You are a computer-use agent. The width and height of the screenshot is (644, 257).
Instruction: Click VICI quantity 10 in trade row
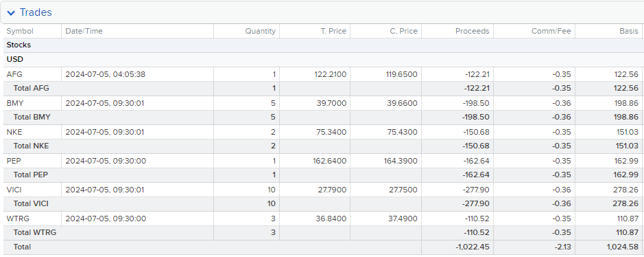(x=272, y=190)
